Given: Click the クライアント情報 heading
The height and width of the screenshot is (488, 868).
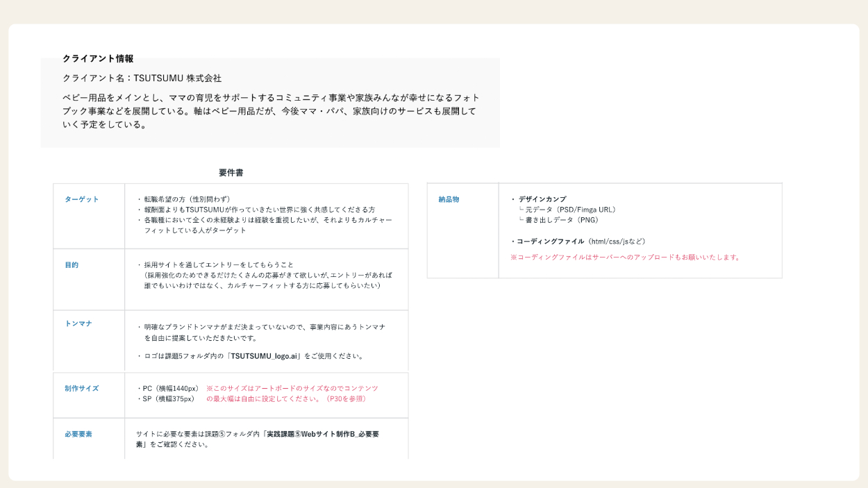Looking at the screenshot, I should 98,59.
